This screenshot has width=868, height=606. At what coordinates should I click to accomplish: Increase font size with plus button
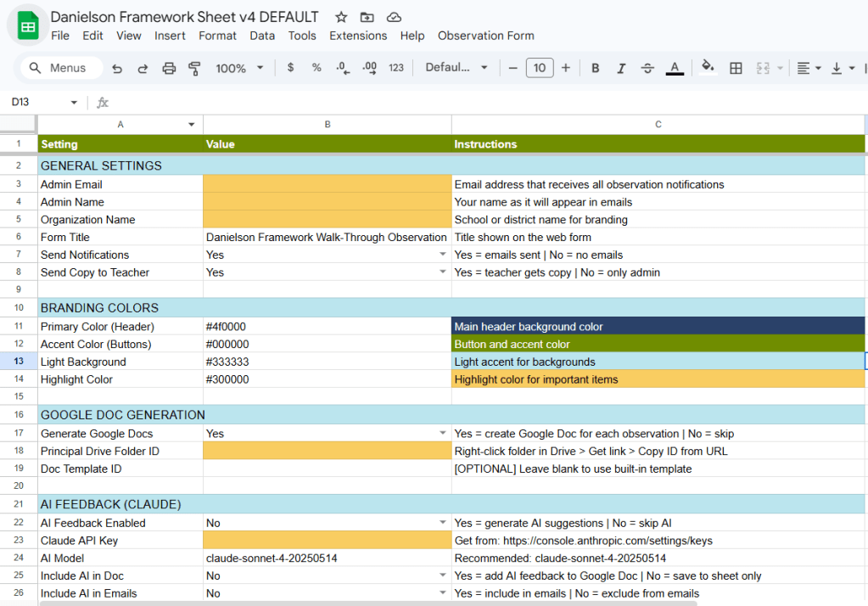coord(566,68)
